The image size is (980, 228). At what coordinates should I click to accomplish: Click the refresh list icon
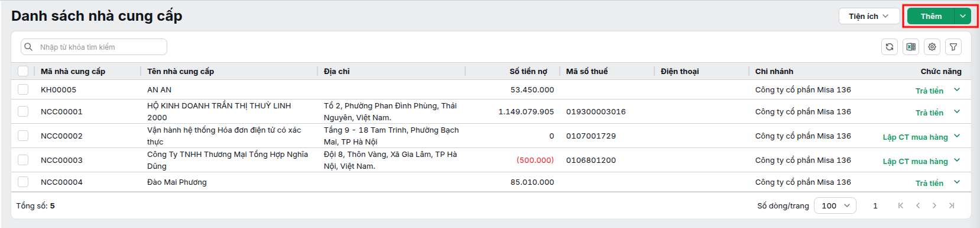click(890, 47)
